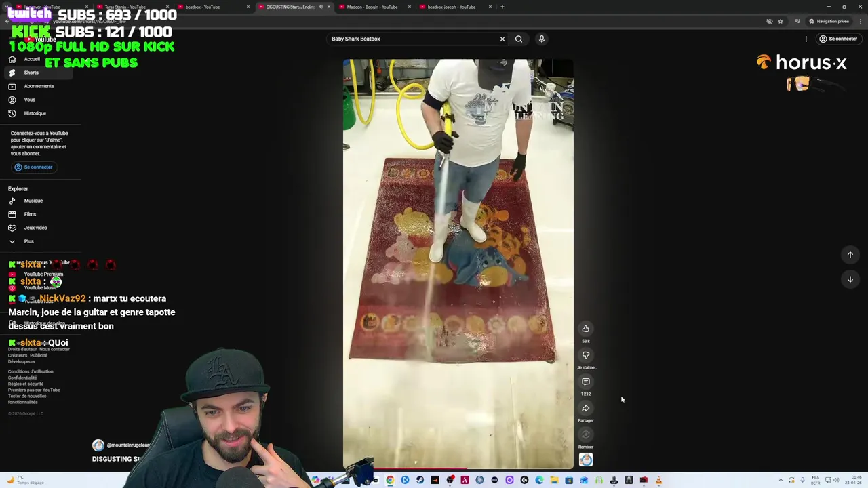Click the Remixer icon
This screenshot has height=488, width=868.
coord(586,434)
